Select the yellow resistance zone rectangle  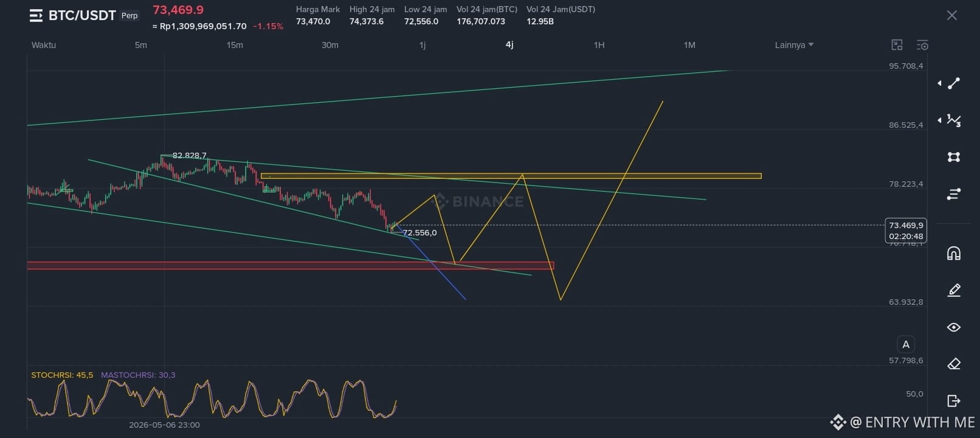click(x=511, y=176)
